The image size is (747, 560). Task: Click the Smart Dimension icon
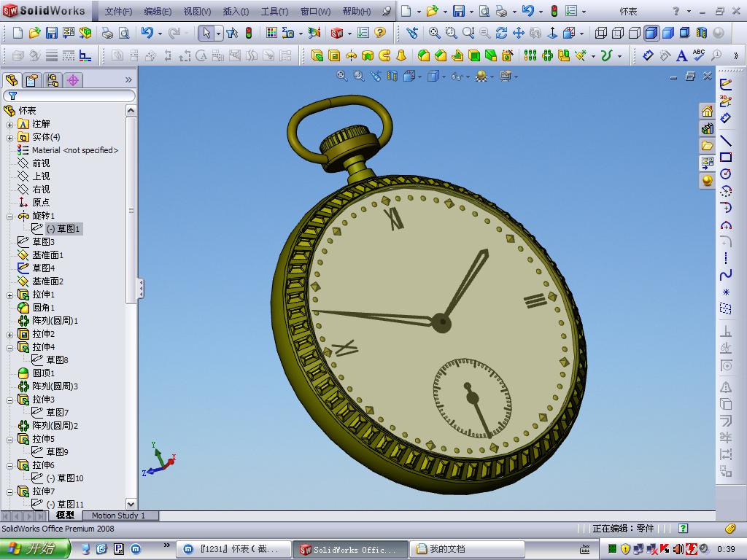pos(648,55)
